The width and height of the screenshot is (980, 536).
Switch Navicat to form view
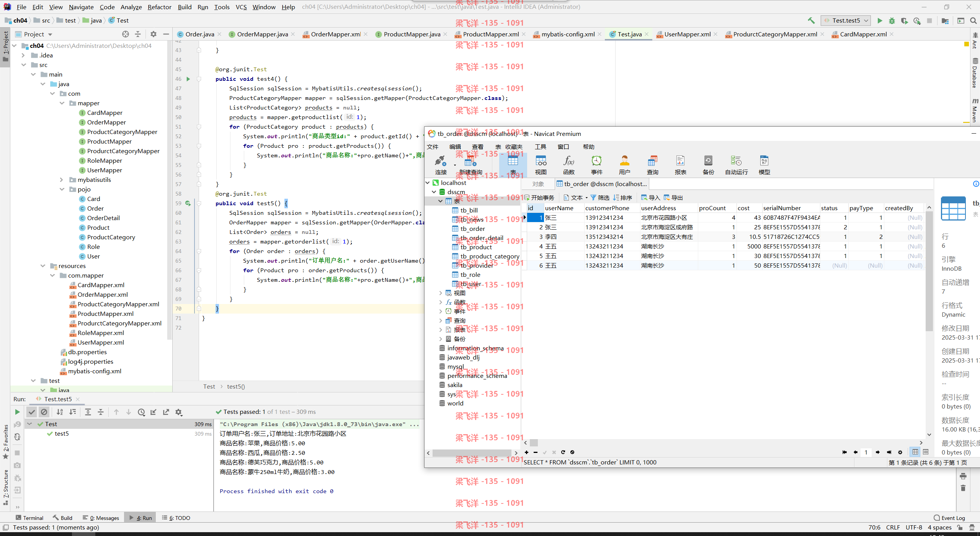click(x=926, y=452)
